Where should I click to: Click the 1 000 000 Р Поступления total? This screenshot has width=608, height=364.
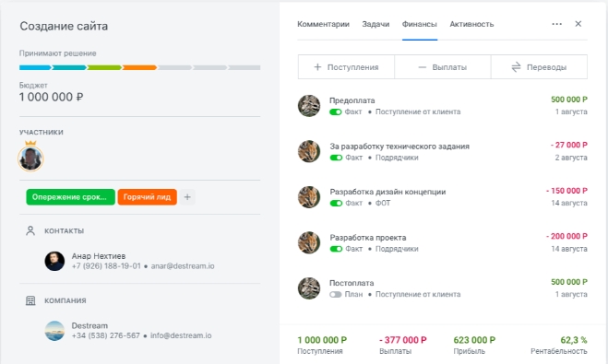pos(322,340)
